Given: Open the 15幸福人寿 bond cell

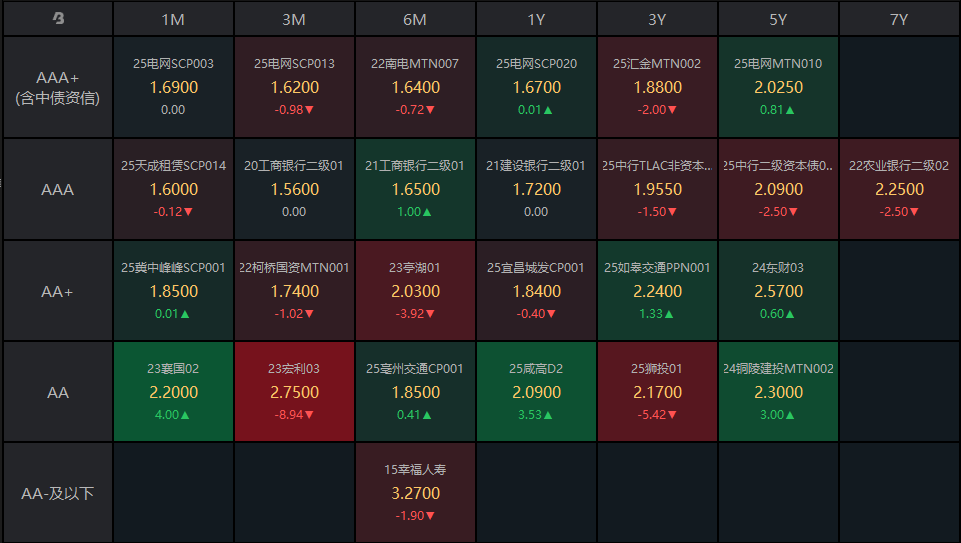Looking at the screenshot, I should click(x=415, y=493).
